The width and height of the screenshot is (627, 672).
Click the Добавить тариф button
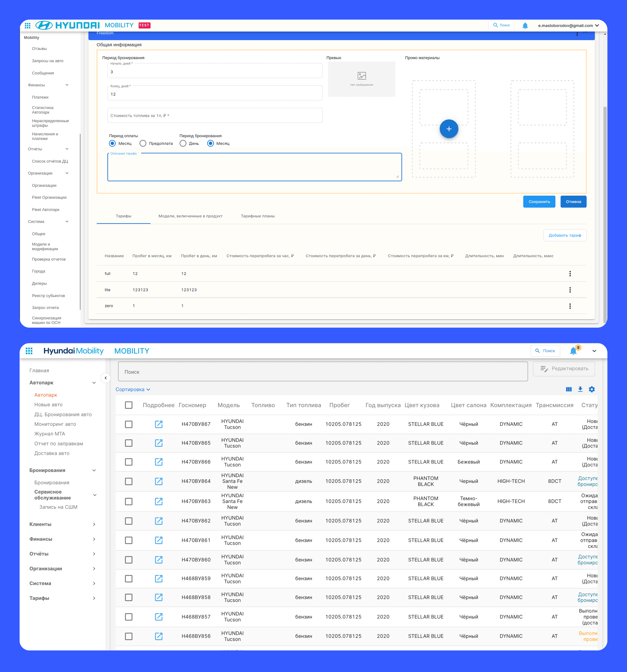click(565, 235)
